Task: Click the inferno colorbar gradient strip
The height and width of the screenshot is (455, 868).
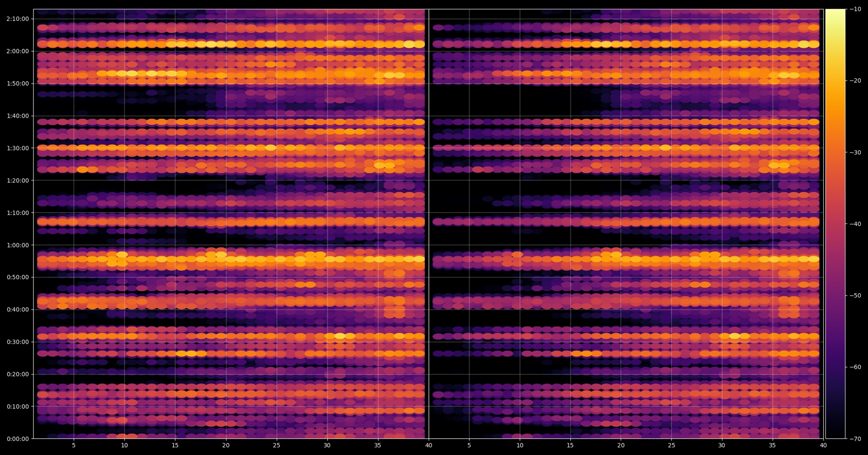Action: (x=835, y=224)
